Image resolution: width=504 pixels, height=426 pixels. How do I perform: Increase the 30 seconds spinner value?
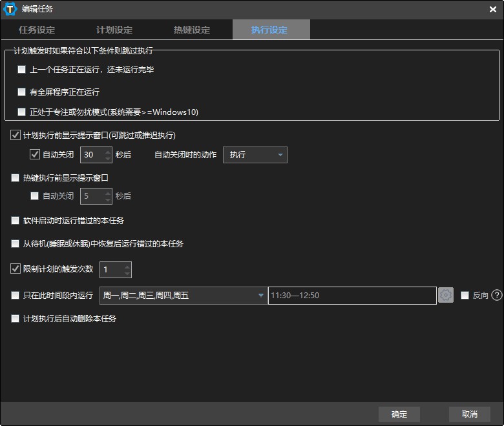coord(108,151)
